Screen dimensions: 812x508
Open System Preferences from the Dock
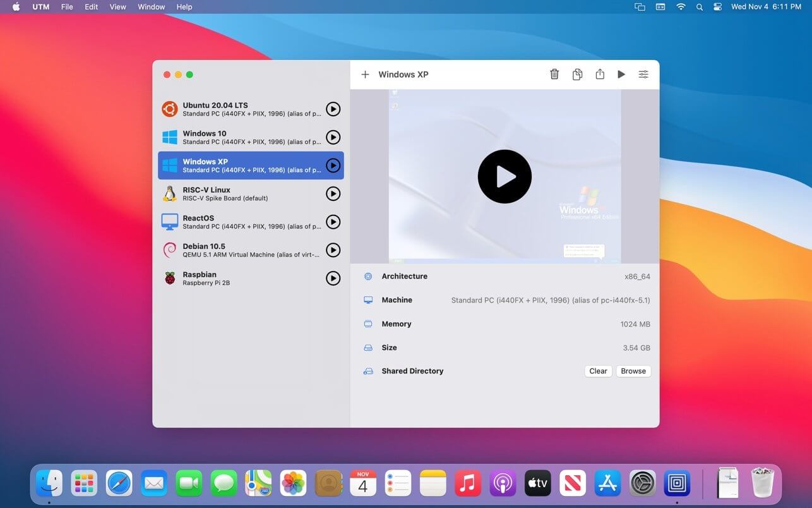coord(642,484)
